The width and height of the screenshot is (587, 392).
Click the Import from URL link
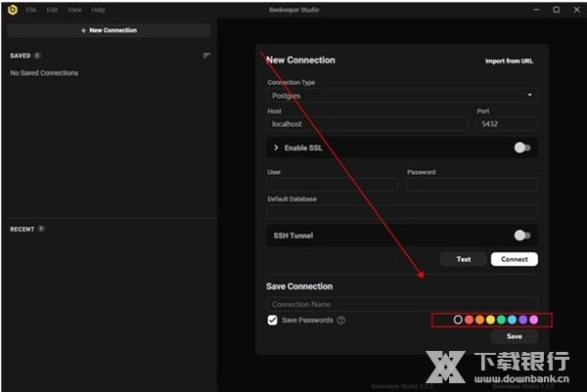pyautogui.click(x=511, y=61)
